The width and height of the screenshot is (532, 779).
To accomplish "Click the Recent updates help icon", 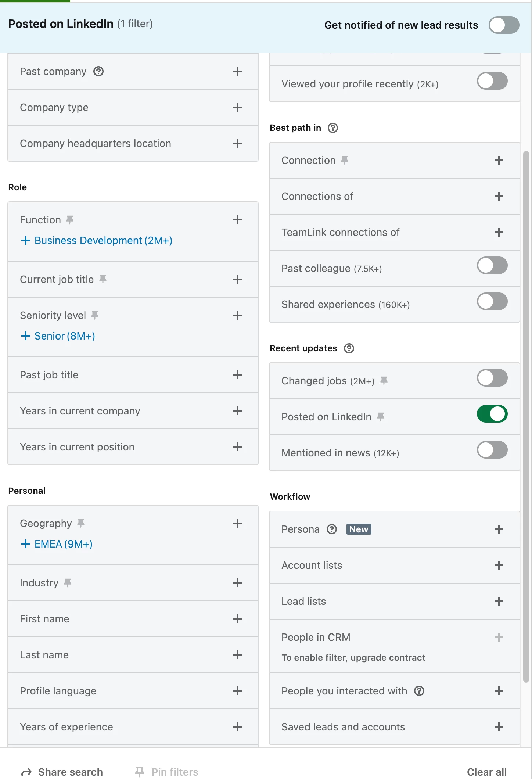I will point(349,348).
